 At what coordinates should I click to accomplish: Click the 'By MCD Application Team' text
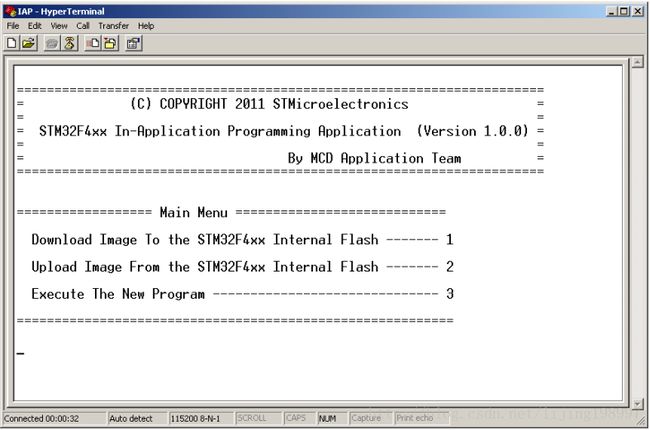pos(374,158)
